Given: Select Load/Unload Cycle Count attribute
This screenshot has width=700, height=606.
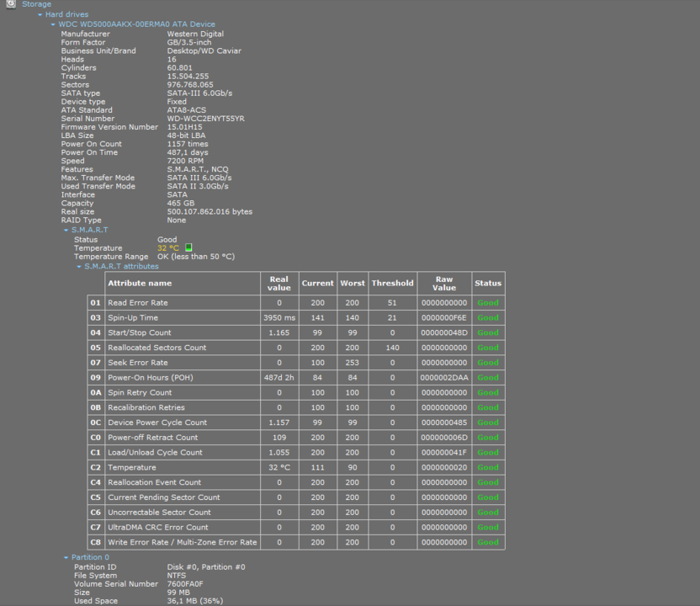Looking at the screenshot, I should point(155,452).
